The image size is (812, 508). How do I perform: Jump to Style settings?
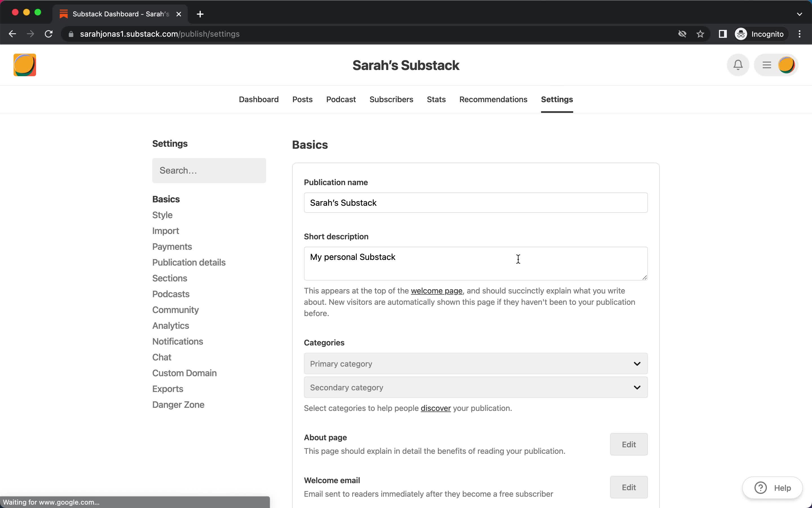tap(162, 215)
